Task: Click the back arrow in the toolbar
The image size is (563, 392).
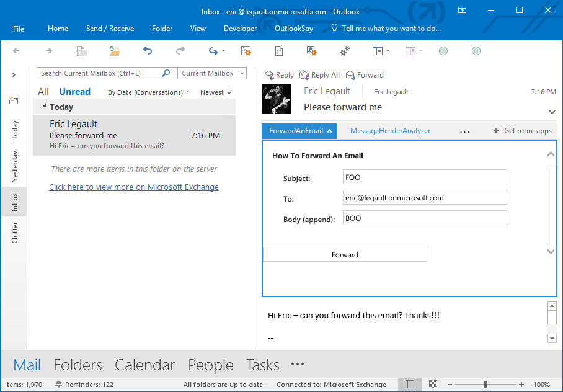Action: (x=16, y=51)
